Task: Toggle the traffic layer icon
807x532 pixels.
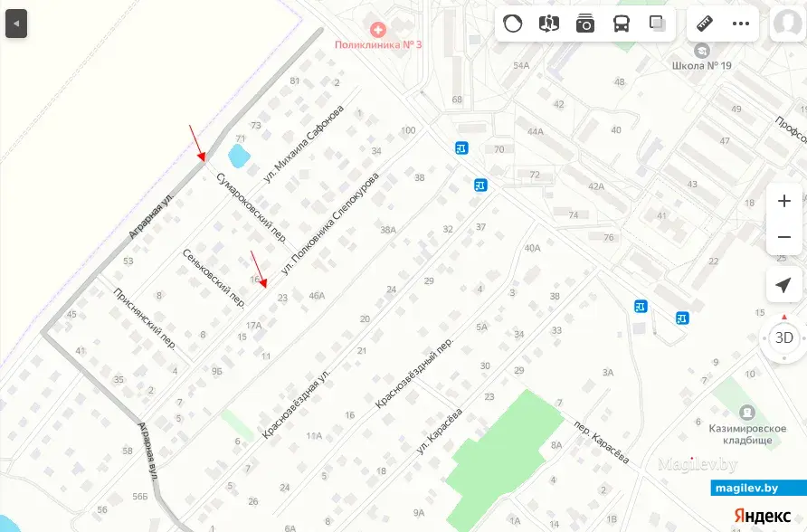Action: pyautogui.click(x=513, y=24)
